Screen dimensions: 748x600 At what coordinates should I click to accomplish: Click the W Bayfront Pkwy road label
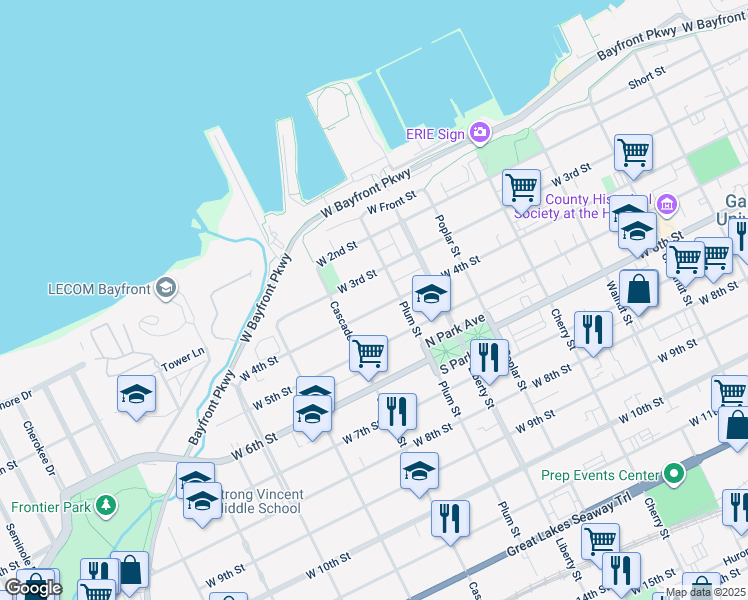click(366, 195)
